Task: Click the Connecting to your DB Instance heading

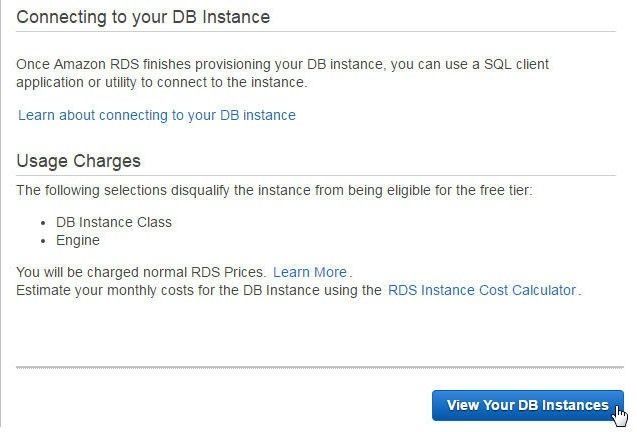Action: point(143,17)
